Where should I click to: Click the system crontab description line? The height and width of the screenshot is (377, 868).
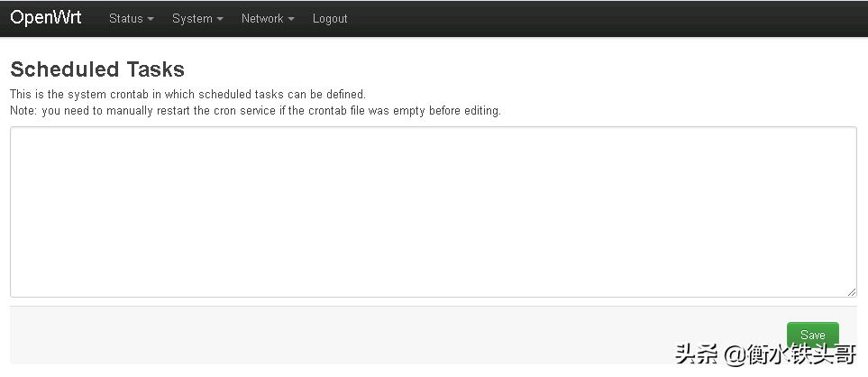(x=187, y=94)
